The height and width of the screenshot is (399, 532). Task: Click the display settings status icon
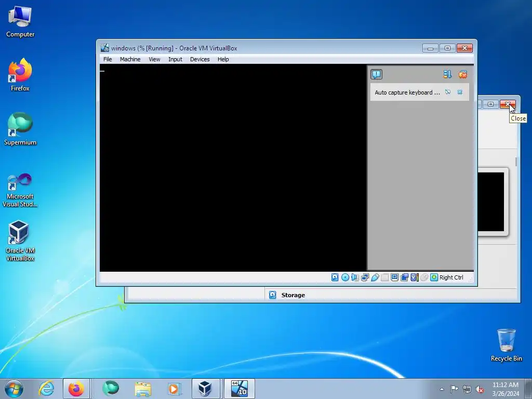click(x=395, y=277)
